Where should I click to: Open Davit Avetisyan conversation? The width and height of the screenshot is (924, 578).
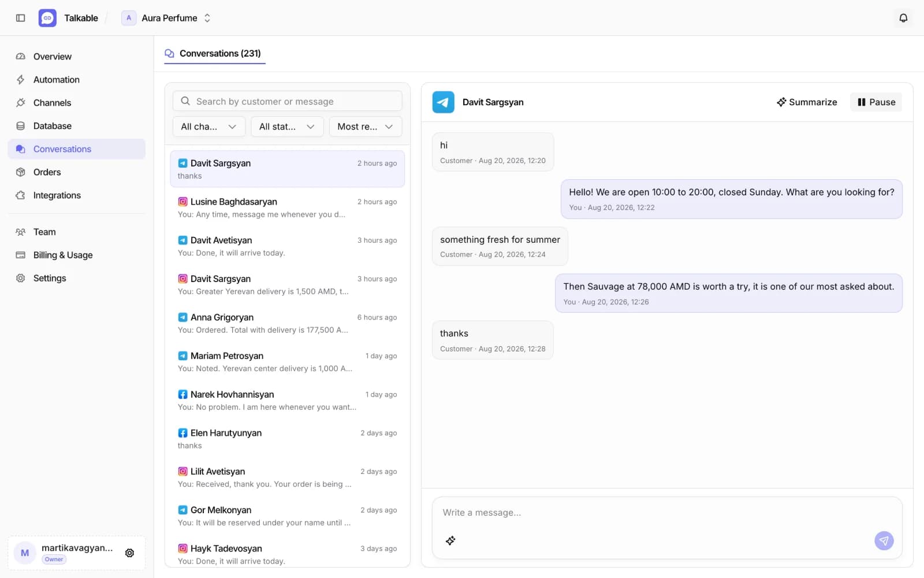click(x=287, y=246)
